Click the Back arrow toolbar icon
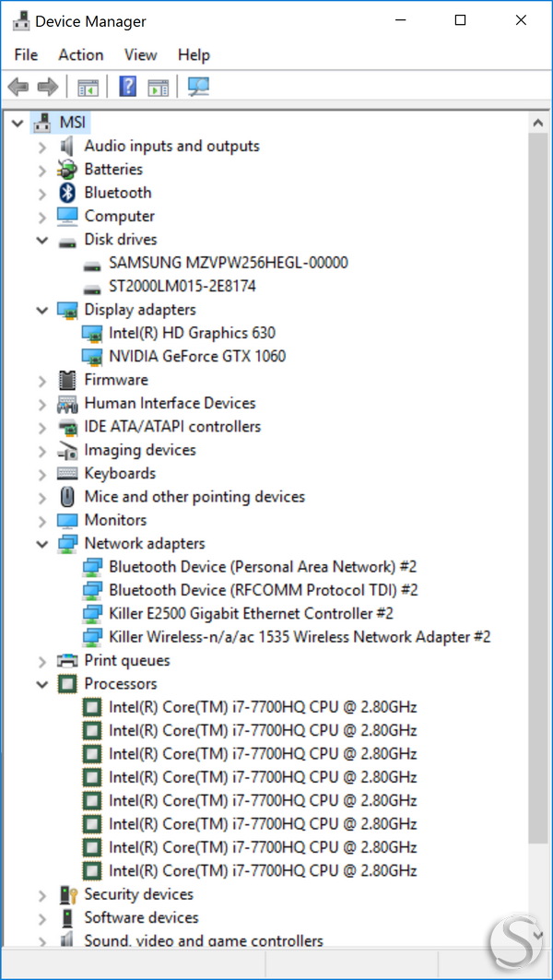 click(x=18, y=87)
